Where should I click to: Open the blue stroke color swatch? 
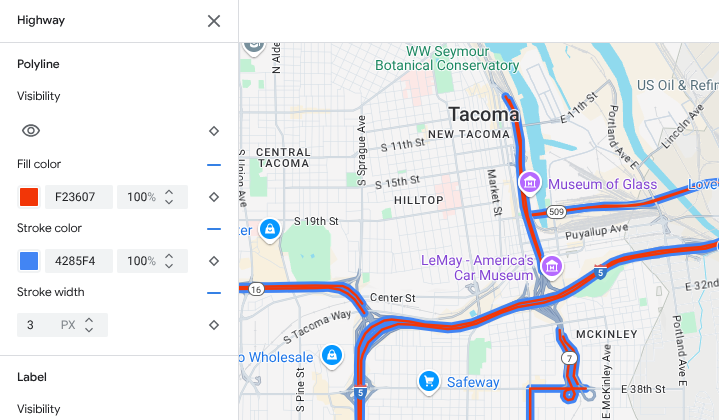[29, 261]
